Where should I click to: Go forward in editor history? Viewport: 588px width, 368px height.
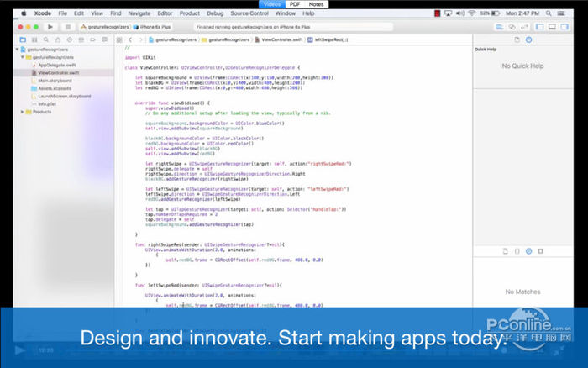click(140, 39)
